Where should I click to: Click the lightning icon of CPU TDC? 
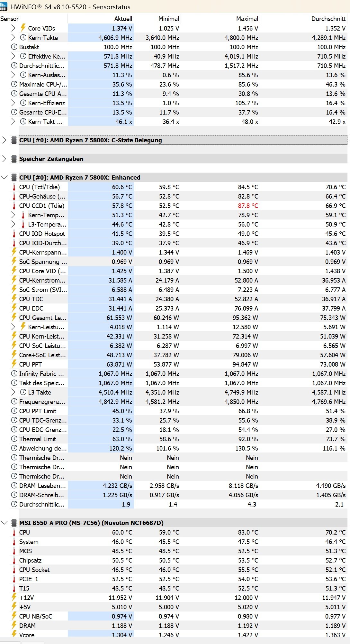pyautogui.click(x=14, y=299)
